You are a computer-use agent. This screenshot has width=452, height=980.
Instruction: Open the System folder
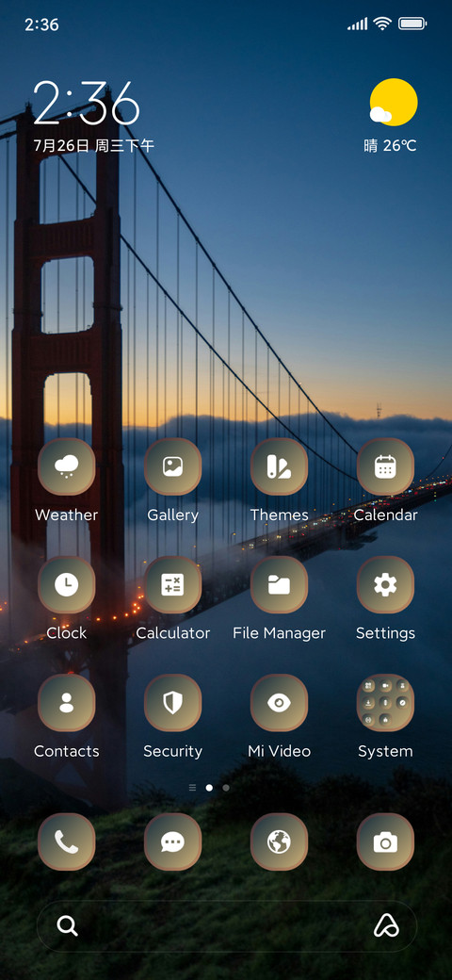(385, 703)
